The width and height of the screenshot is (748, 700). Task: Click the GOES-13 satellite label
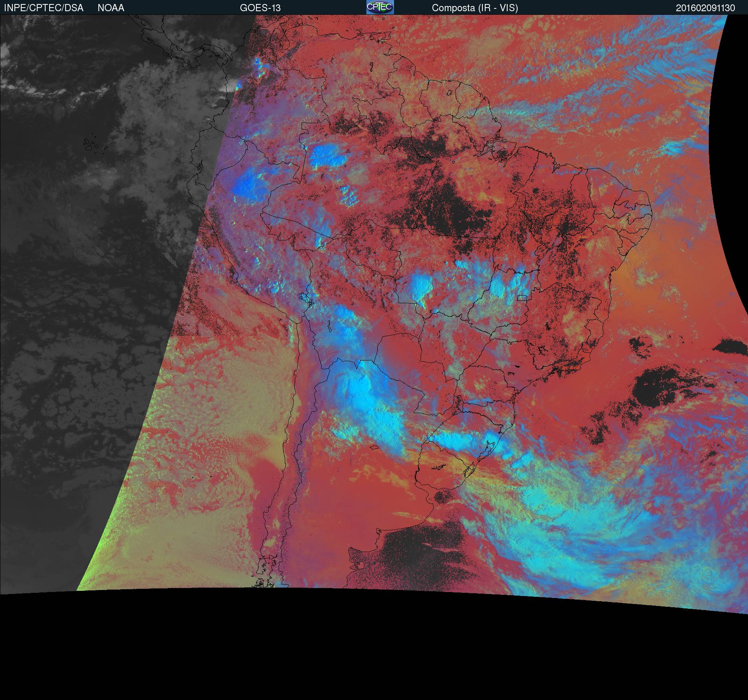(x=260, y=8)
